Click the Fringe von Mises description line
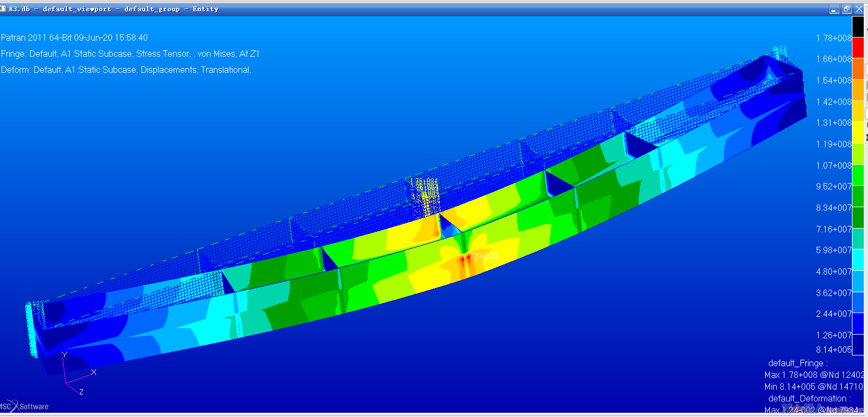Screen dimensions: 868x417 pos(130,54)
